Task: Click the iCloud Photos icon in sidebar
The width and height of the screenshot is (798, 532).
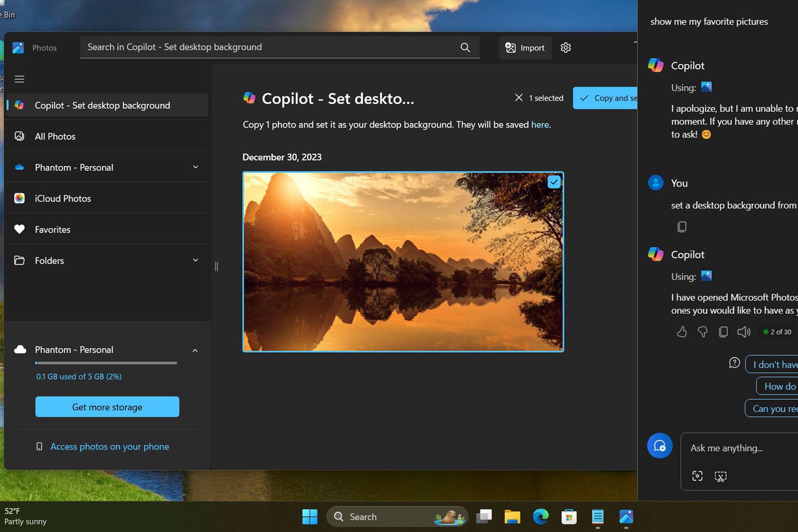Action: tap(20, 198)
